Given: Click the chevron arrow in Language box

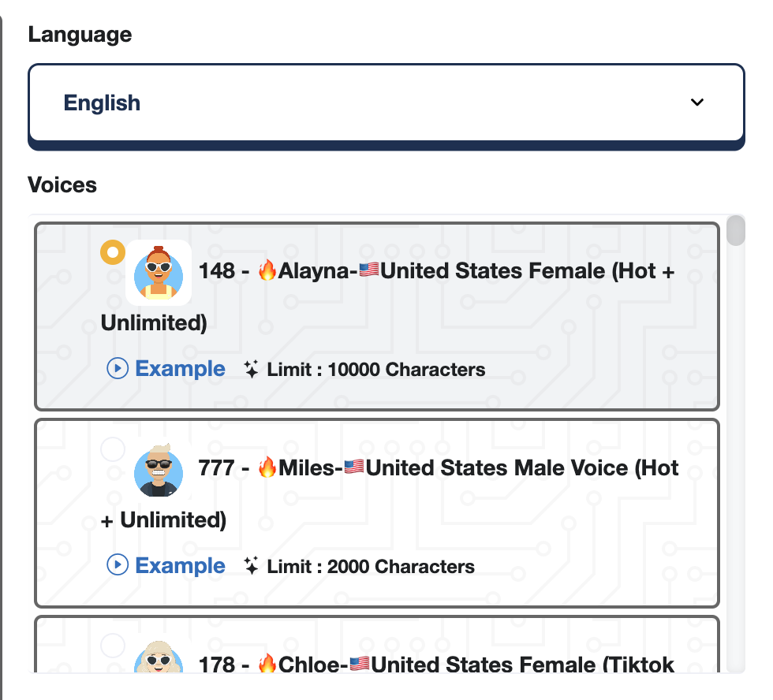Looking at the screenshot, I should (696, 102).
